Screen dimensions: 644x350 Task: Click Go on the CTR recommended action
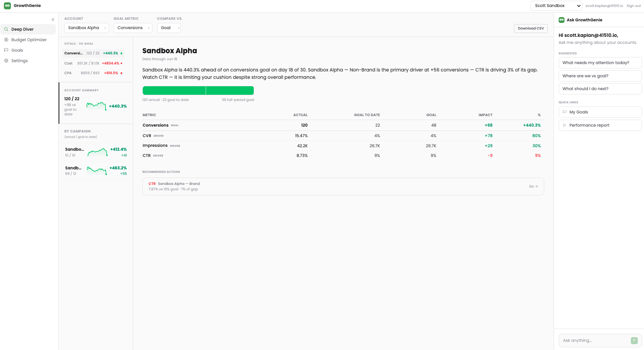pos(533,186)
